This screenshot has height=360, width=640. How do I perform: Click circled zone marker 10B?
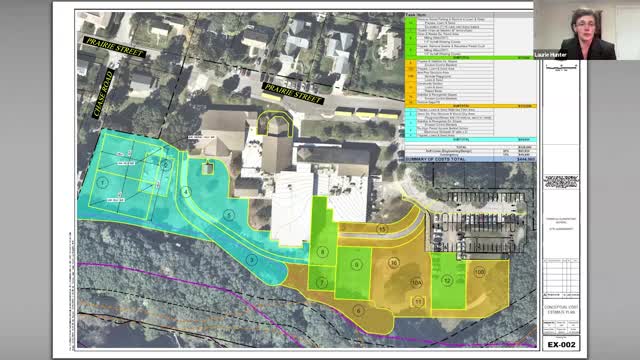tap(479, 272)
